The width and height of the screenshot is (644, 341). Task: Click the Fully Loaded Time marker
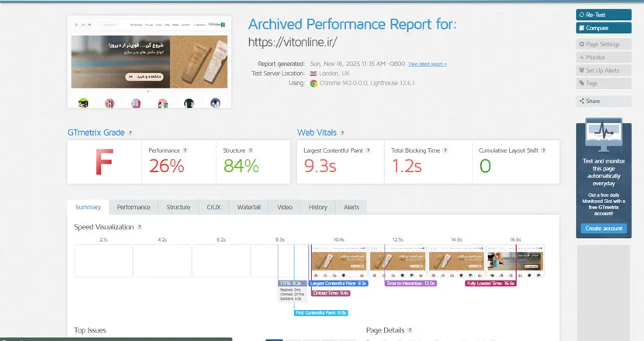490,284
